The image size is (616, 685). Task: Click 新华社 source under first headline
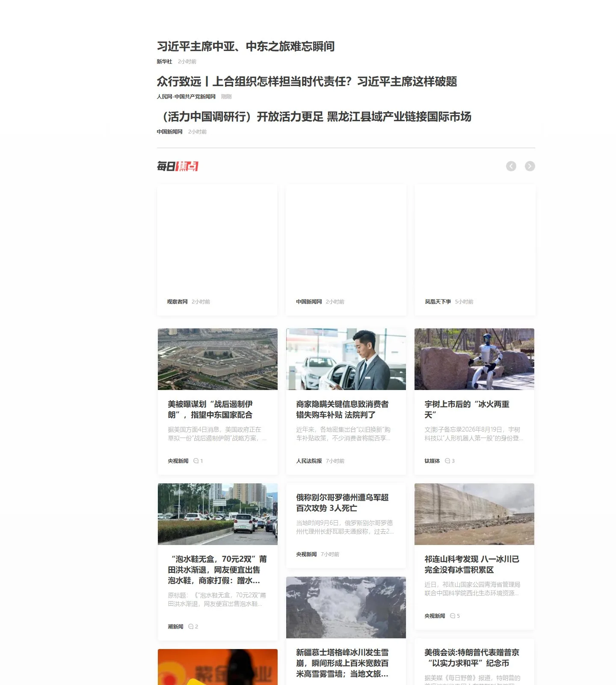tap(164, 62)
